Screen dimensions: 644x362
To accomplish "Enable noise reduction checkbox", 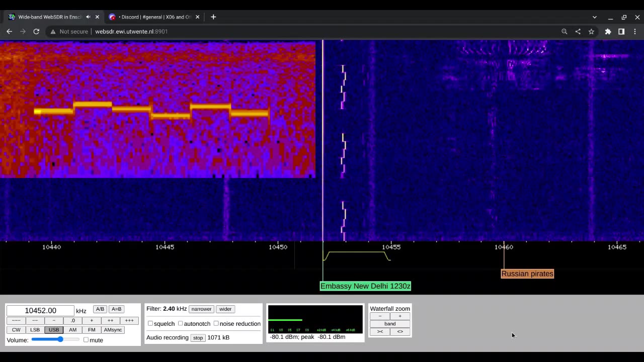I will click(216, 323).
